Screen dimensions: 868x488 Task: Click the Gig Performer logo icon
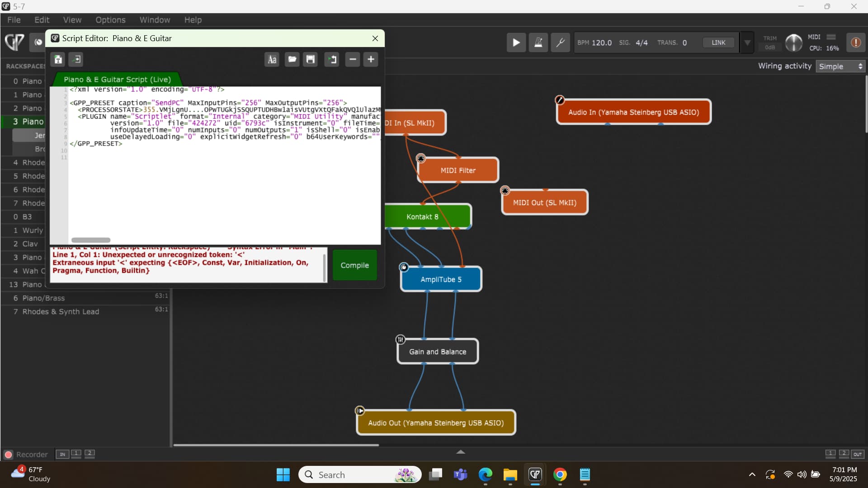coord(14,42)
